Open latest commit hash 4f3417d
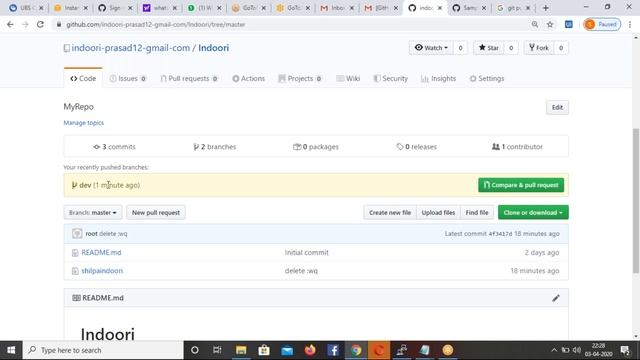 click(500, 234)
